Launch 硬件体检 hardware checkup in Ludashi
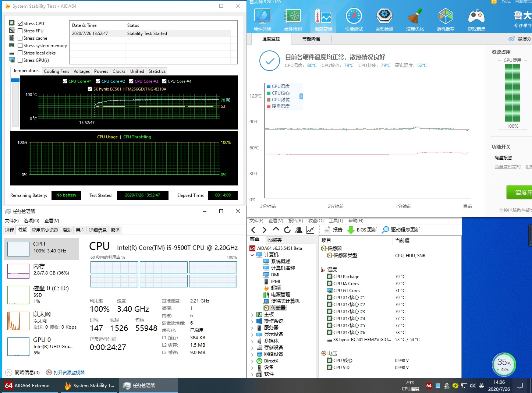This screenshot has width=532, height=393. pyautogui.click(x=262, y=18)
